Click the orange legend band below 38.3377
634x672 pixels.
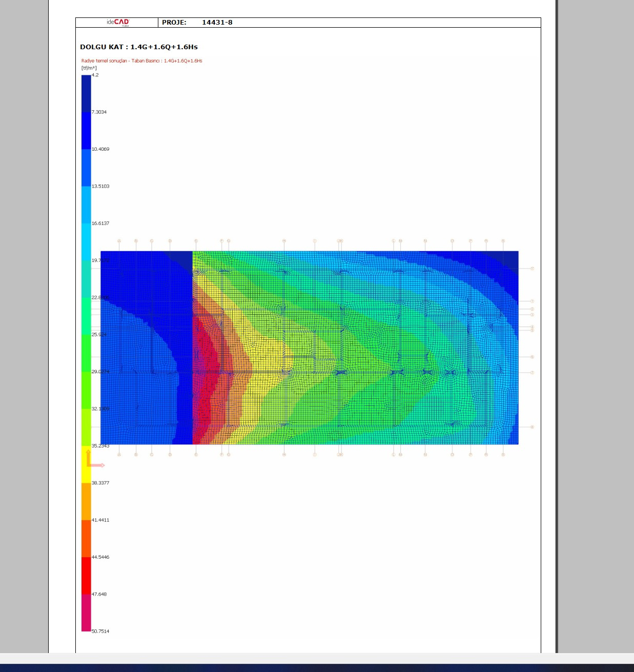pyautogui.click(x=86, y=501)
